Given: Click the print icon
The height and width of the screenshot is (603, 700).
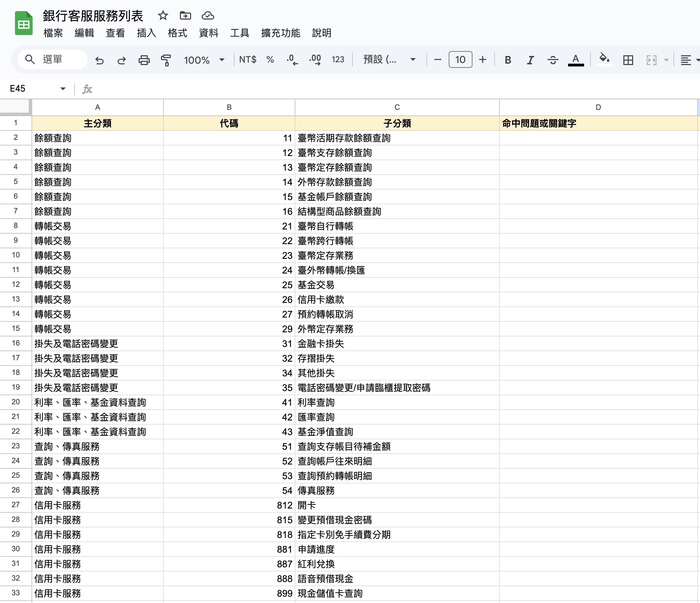Looking at the screenshot, I should tap(144, 60).
